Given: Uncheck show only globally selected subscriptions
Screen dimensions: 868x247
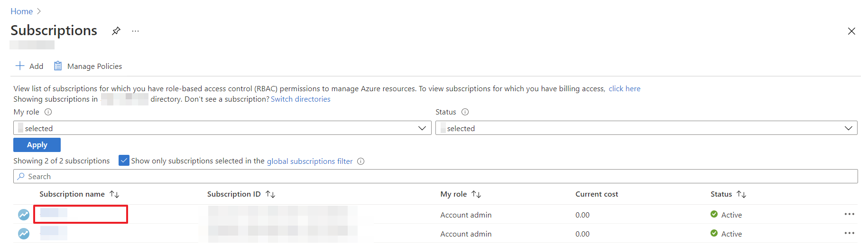Looking at the screenshot, I should coord(124,161).
